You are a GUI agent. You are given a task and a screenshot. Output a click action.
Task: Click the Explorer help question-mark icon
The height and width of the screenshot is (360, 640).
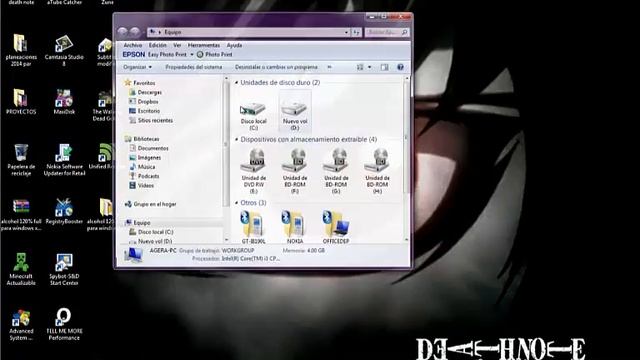[400, 67]
